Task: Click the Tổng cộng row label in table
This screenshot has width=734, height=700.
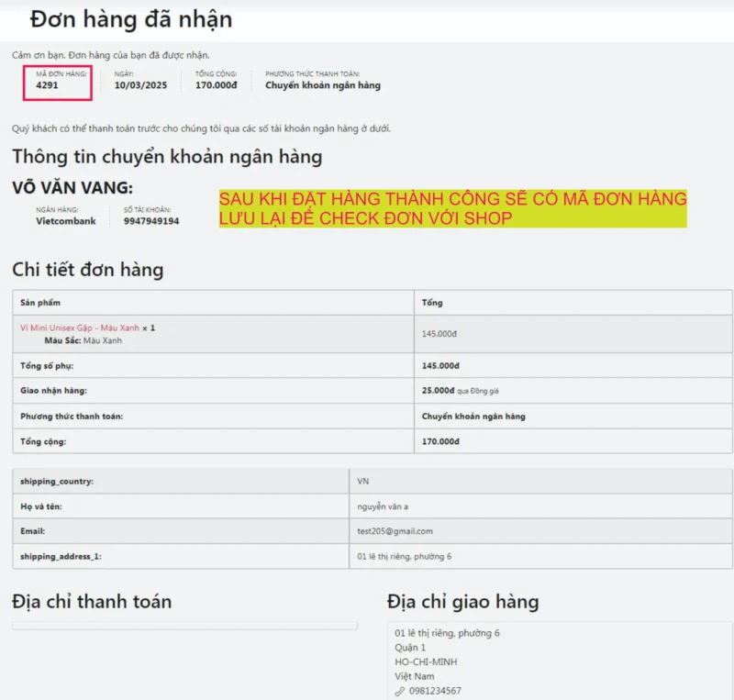Action: [x=43, y=441]
